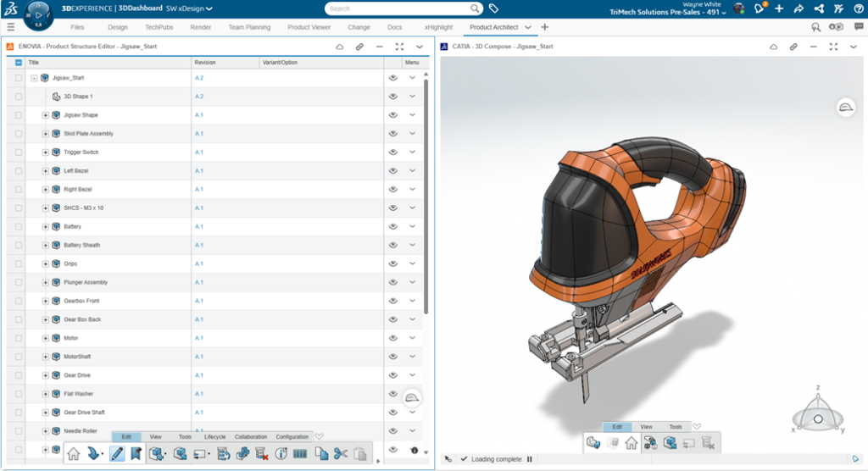
Task: Toggle visibility eye for Battery row
Action: [x=393, y=227]
